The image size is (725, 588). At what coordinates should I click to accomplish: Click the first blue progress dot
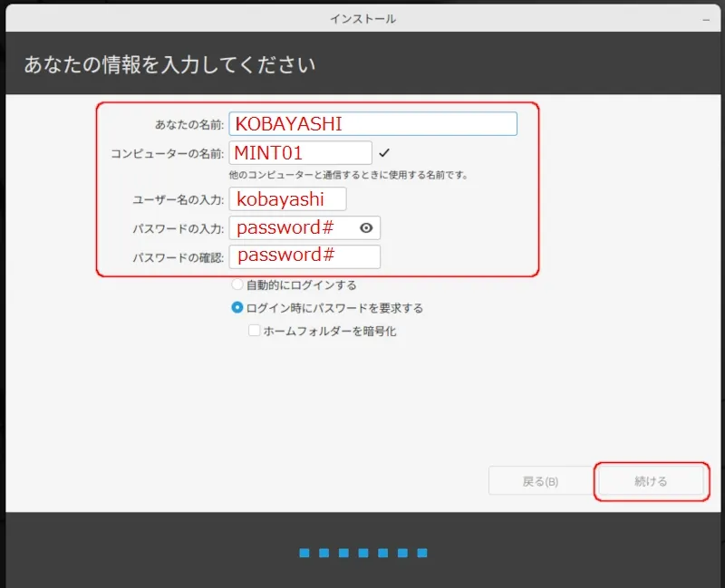304,553
